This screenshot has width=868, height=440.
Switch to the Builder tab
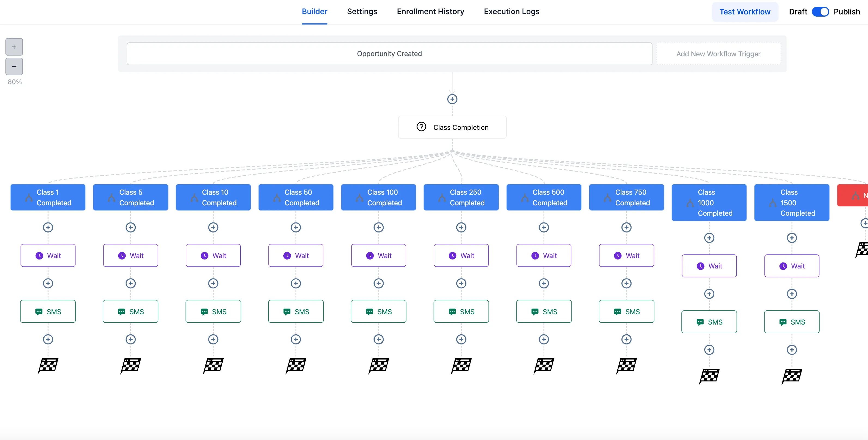314,11
